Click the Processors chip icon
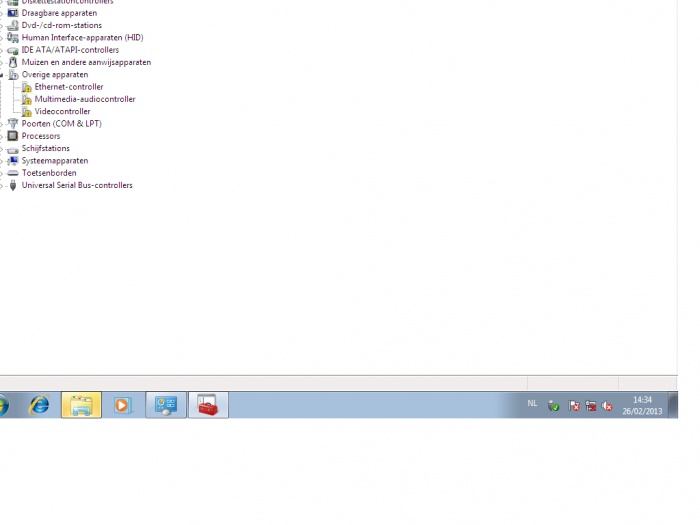Screen dimensions: 700x525 pyautogui.click(x=13, y=136)
